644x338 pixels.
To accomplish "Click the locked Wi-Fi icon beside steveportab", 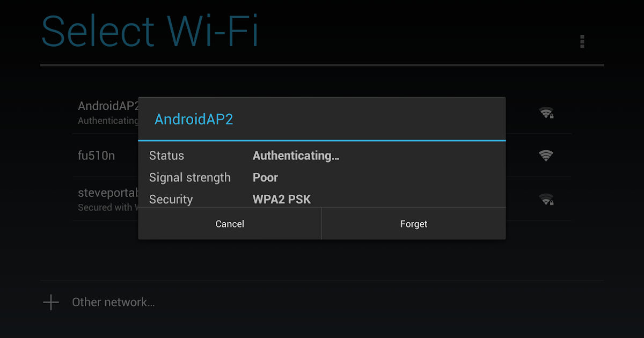I will coord(546,199).
